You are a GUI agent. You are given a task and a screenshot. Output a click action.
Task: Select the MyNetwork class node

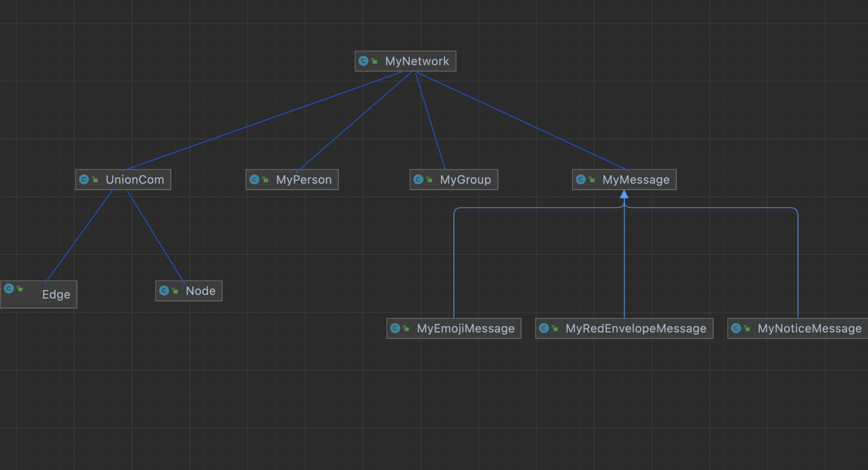[x=405, y=61]
